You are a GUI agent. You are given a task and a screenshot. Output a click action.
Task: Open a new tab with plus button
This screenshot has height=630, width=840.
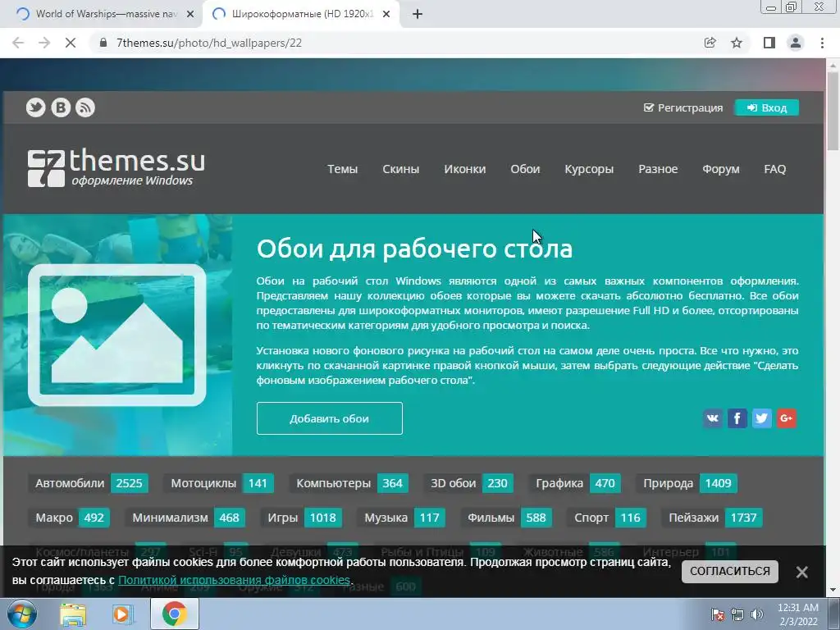pos(418,15)
